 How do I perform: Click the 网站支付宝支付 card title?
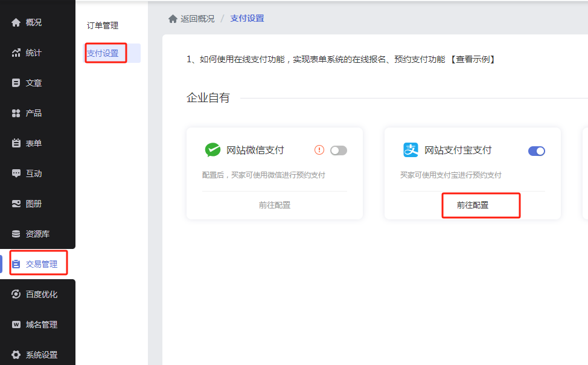point(458,150)
